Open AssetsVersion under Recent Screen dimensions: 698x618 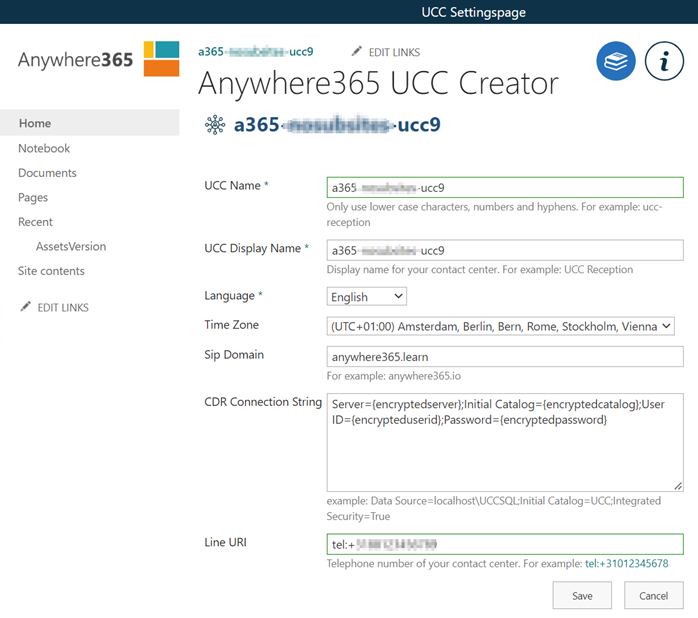(x=71, y=246)
